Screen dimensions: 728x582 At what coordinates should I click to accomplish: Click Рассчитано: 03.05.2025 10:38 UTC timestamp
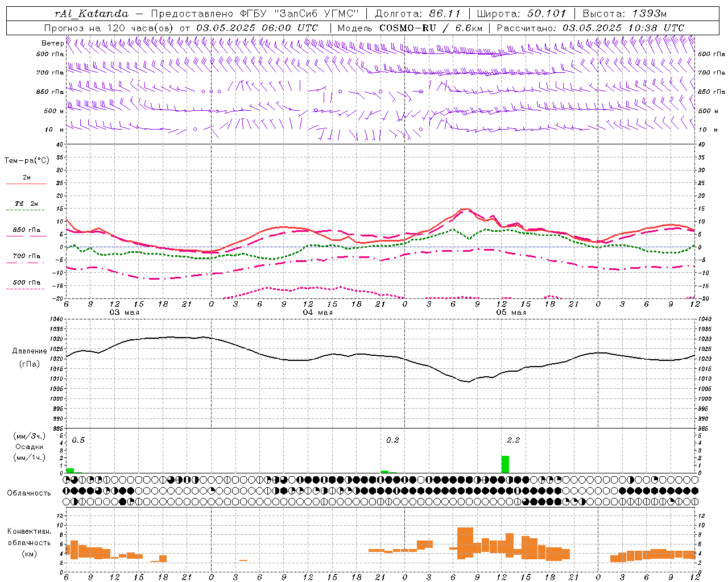(x=590, y=28)
